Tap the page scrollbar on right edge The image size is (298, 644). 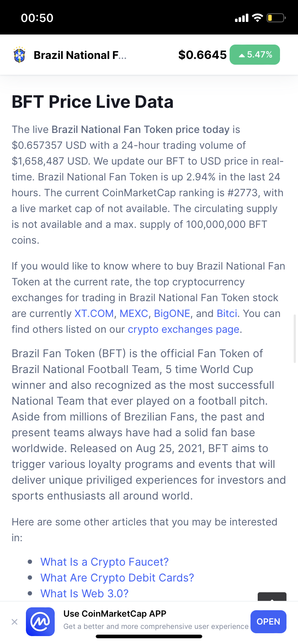295,339
